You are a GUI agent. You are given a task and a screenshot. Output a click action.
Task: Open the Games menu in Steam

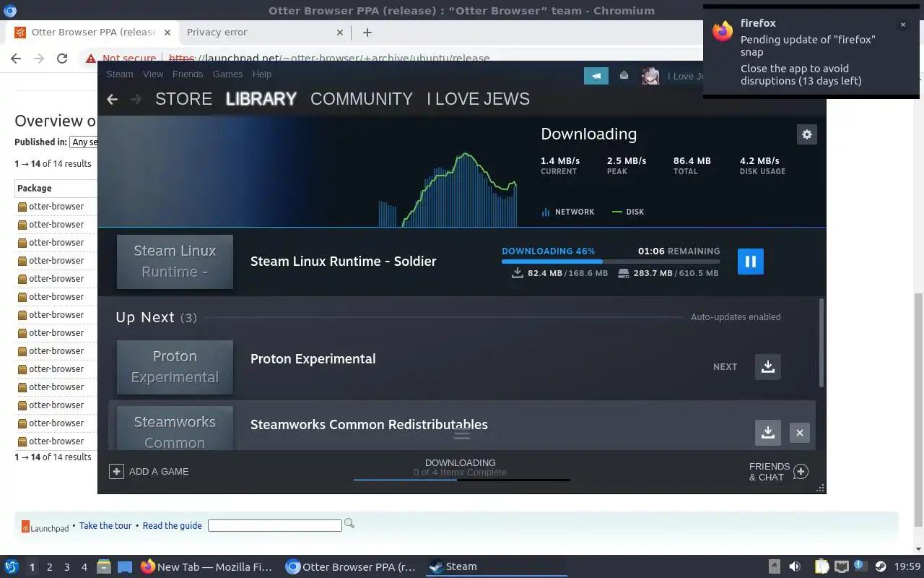pyautogui.click(x=227, y=74)
